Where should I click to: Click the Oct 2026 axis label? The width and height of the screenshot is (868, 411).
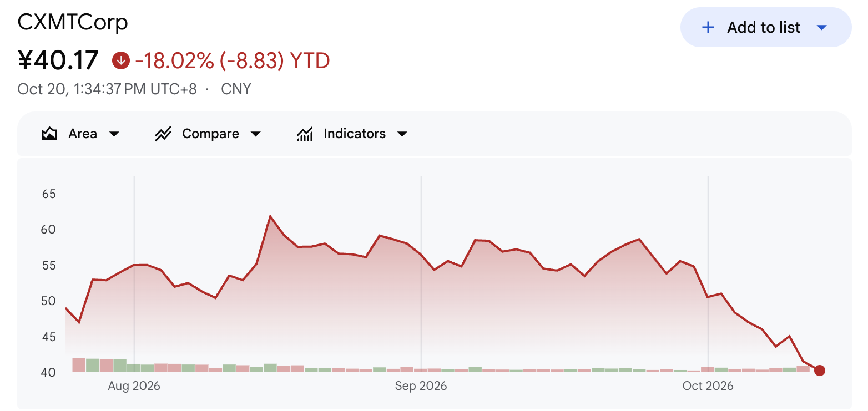click(708, 385)
